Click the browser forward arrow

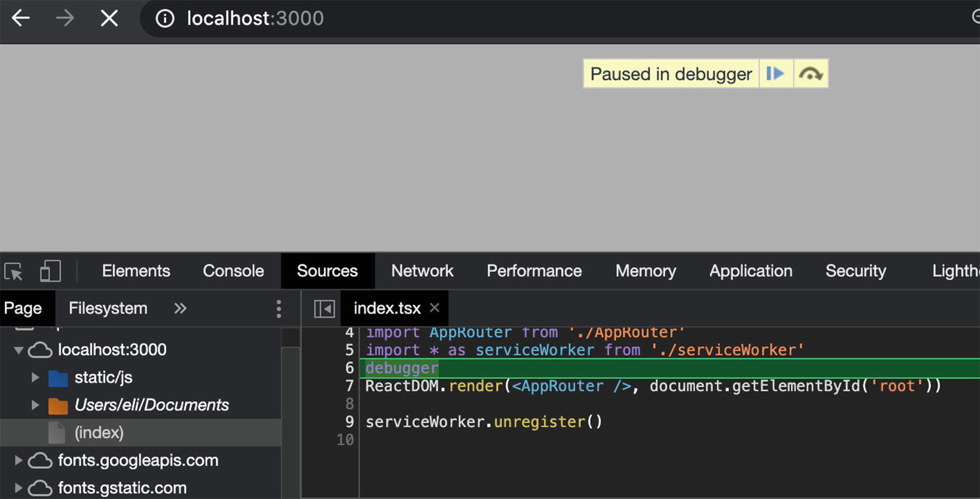click(65, 18)
